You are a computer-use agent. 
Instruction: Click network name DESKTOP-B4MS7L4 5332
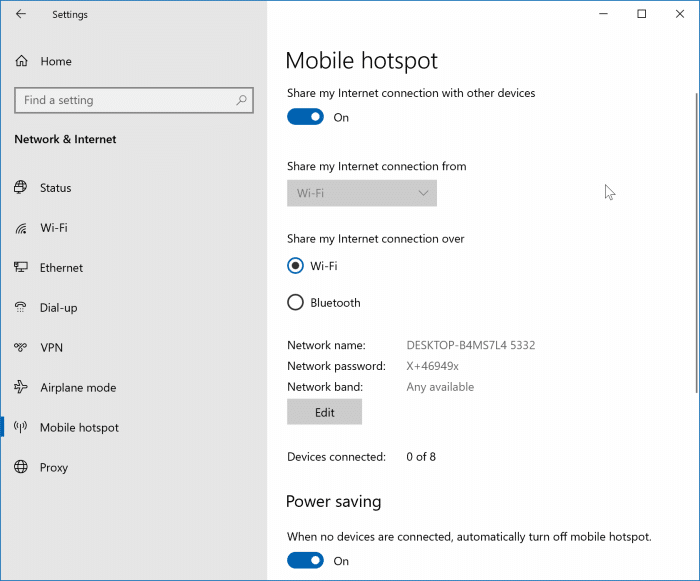click(471, 345)
